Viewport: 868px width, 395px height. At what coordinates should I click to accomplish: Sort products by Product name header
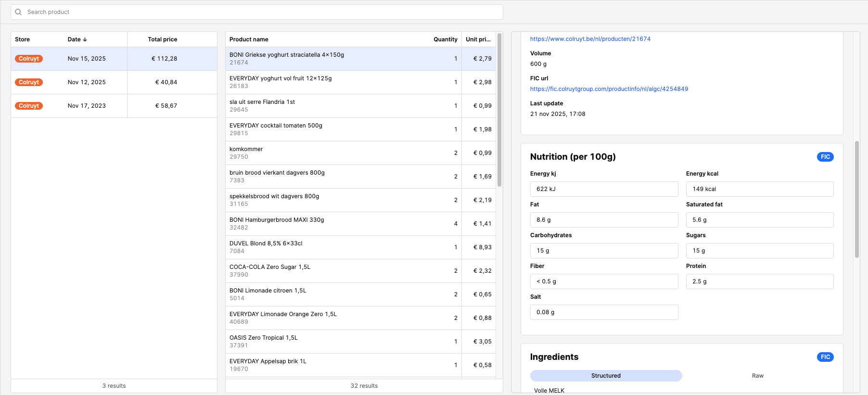click(x=249, y=39)
